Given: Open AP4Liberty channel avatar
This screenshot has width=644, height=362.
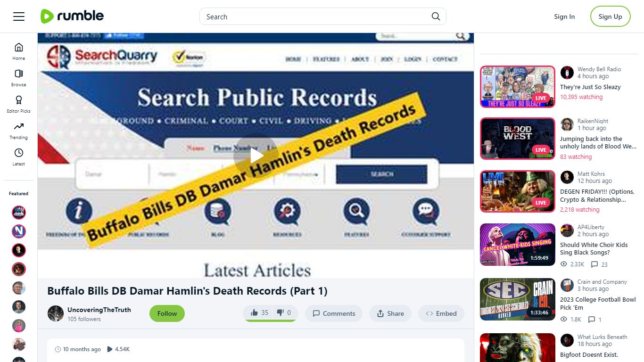Looking at the screenshot, I should pyautogui.click(x=567, y=230).
